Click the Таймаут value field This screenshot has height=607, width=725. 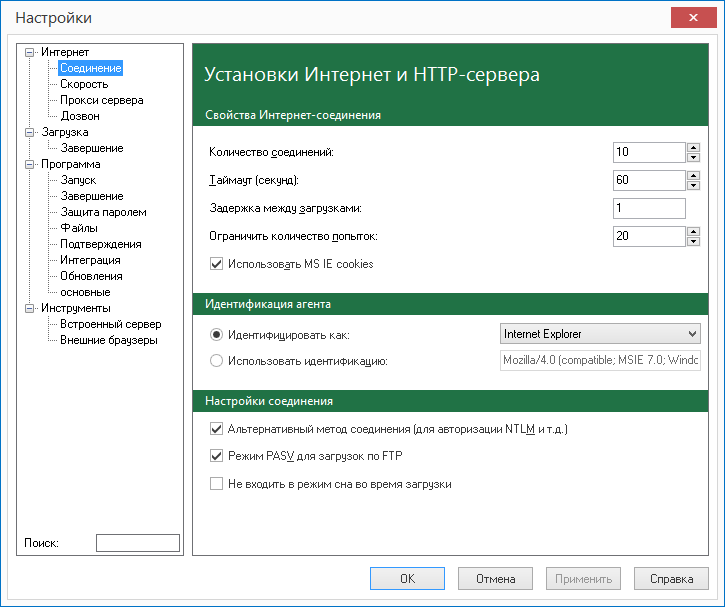point(649,181)
